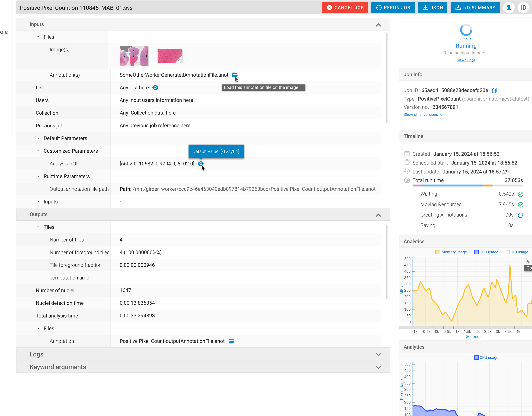Open the user profile icon
This screenshot has width=532, height=416.
tap(509, 8)
